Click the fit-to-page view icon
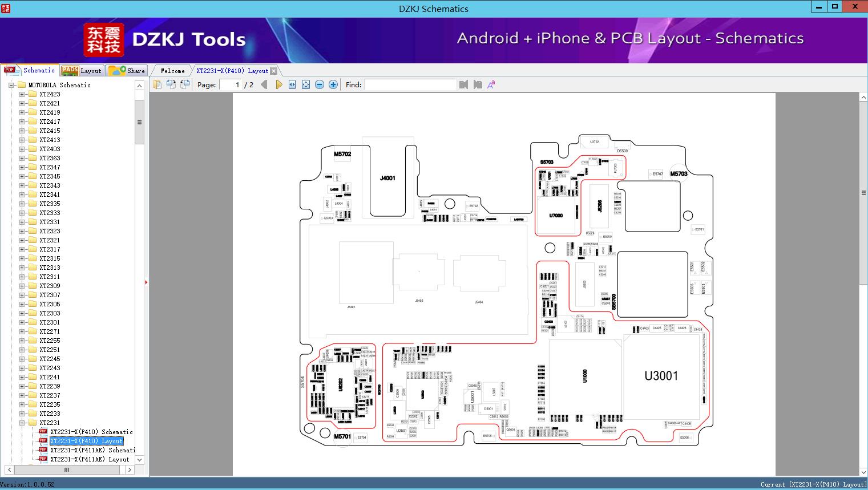Screen dimensions: 868x490 [x=305, y=84]
